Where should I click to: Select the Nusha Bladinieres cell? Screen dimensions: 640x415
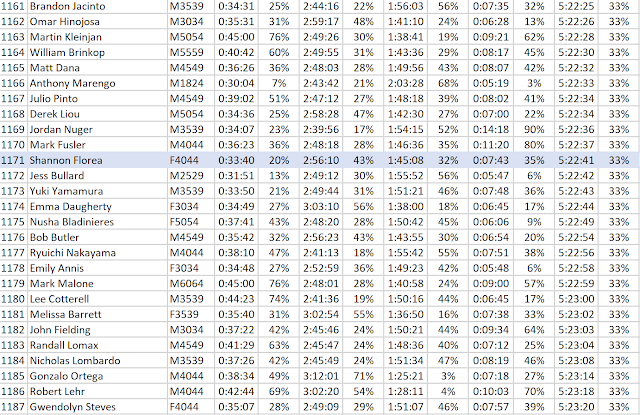[97, 222]
